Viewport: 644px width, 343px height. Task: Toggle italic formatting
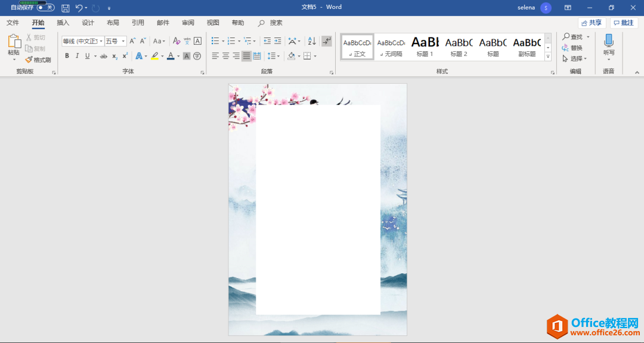(x=77, y=56)
